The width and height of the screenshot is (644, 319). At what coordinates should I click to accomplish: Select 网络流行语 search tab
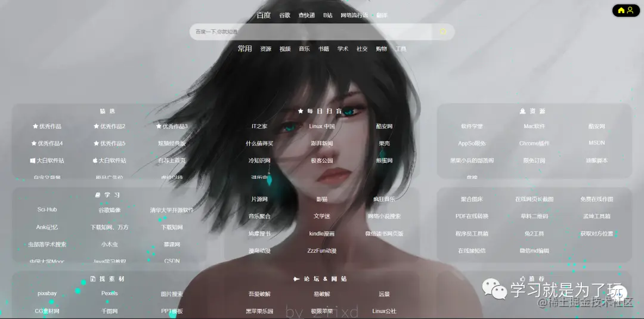(x=354, y=15)
